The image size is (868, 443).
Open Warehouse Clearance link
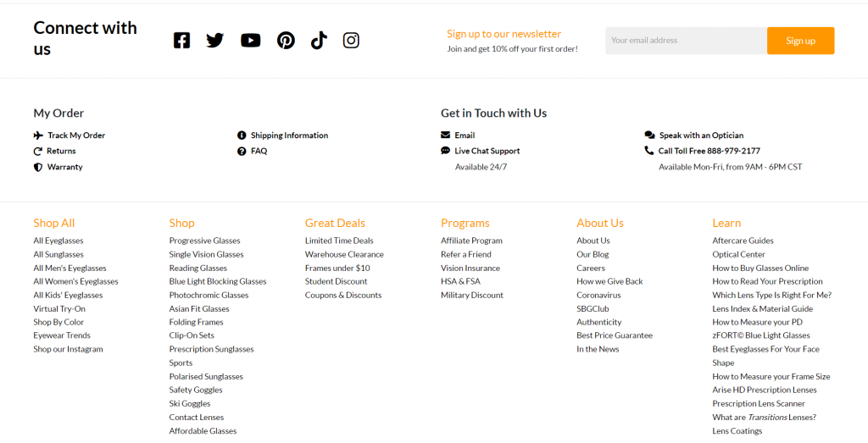click(x=344, y=254)
